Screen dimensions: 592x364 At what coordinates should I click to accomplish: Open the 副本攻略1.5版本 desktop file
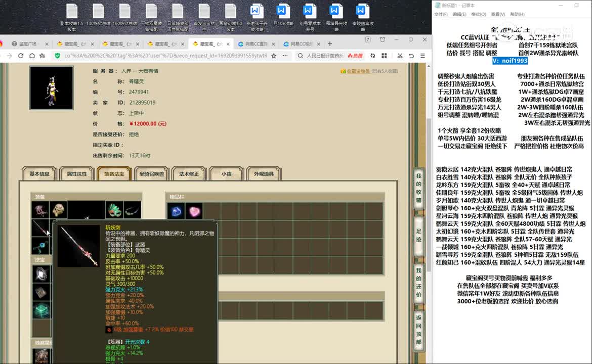click(x=72, y=17)
